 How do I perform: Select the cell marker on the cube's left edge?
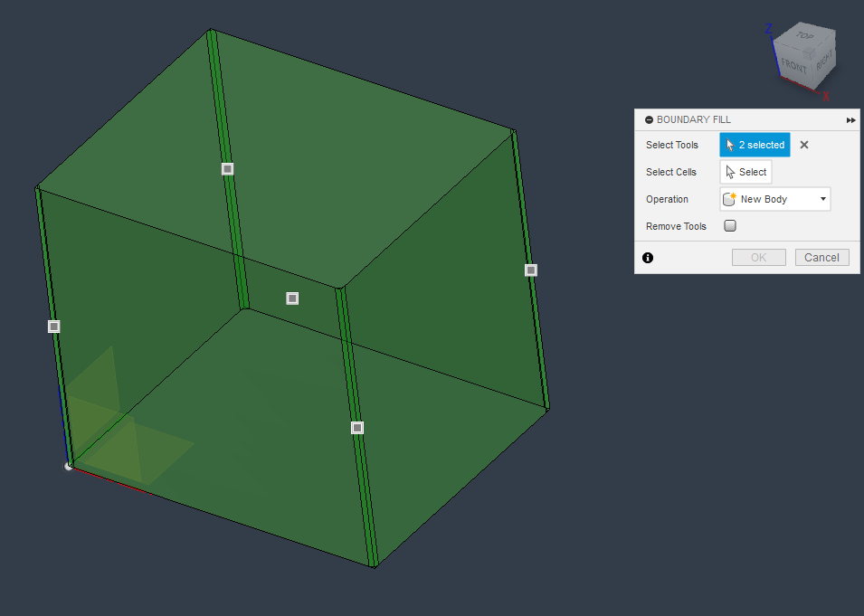[x=53, y=326]
